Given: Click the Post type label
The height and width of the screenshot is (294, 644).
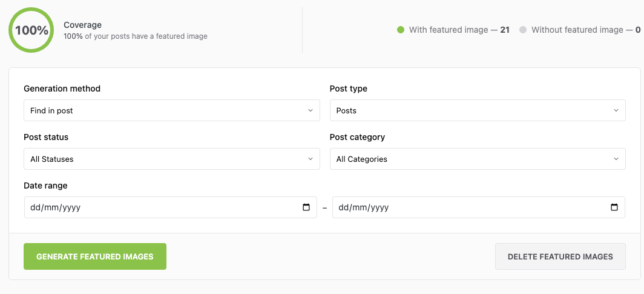Looking at the screenshot, I should pyautogui.click(x=349, y=89).
